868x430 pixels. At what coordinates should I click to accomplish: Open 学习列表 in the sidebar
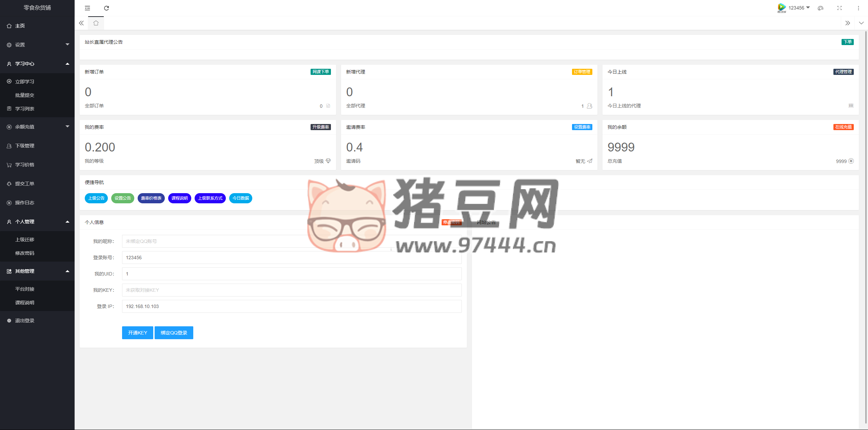point(25,109)
